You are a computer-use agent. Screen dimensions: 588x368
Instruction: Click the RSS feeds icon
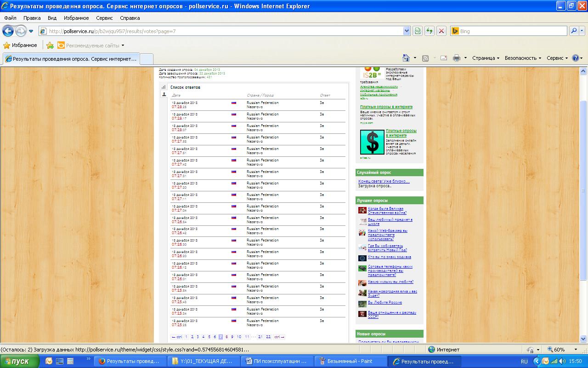(x=425, y=58)
